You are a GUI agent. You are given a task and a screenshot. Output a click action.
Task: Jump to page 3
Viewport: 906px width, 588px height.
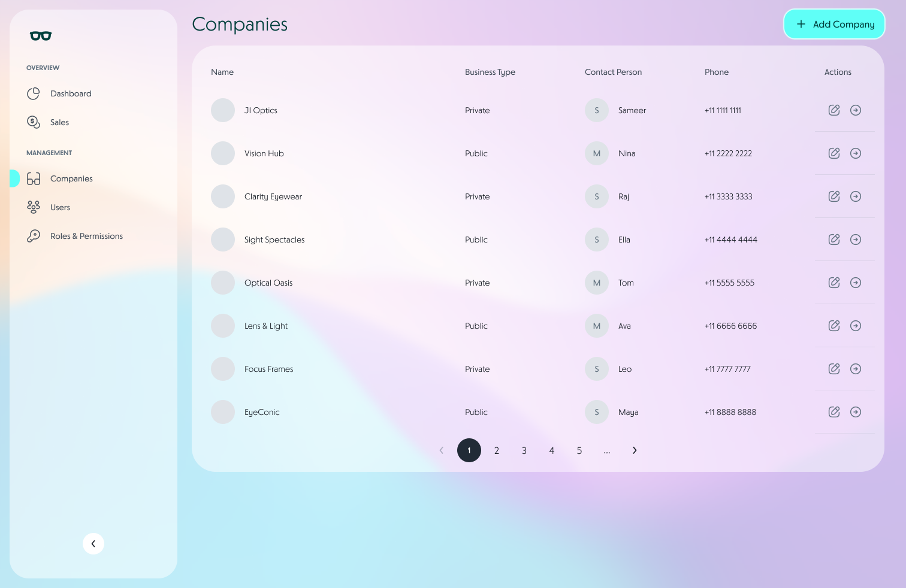pyautogui.click(x=524, y=450)
